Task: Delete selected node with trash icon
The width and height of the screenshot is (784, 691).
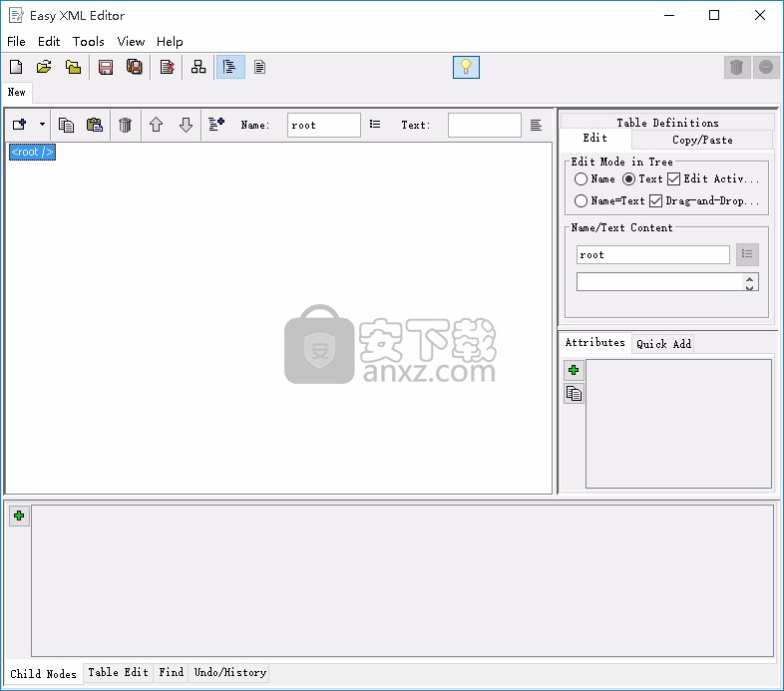Action: click(x=125, y=125)
